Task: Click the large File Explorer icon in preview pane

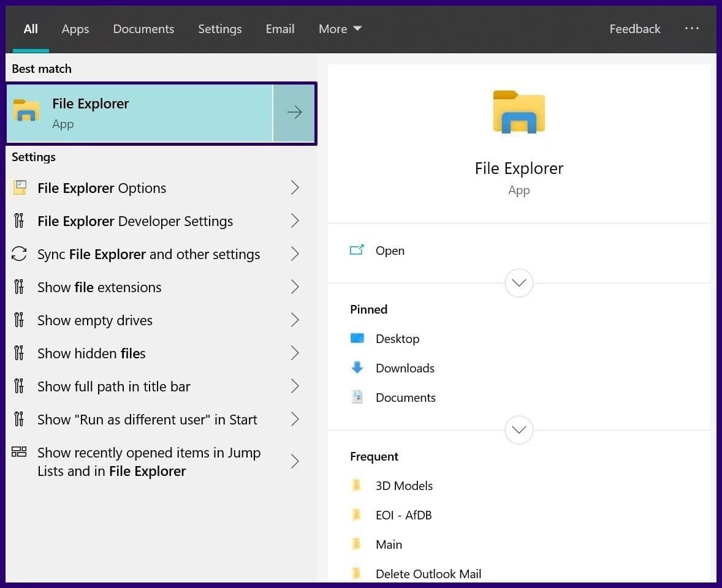Action: [x=519, y=112]
